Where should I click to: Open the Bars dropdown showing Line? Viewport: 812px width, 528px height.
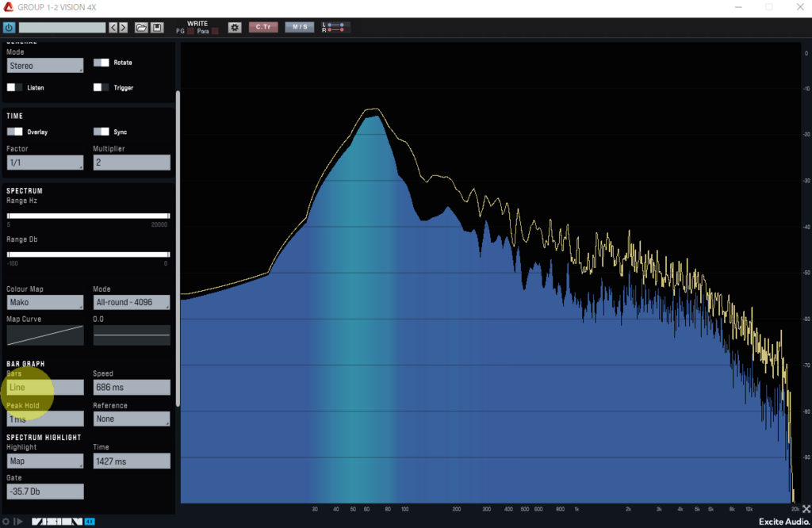[45, 387]
